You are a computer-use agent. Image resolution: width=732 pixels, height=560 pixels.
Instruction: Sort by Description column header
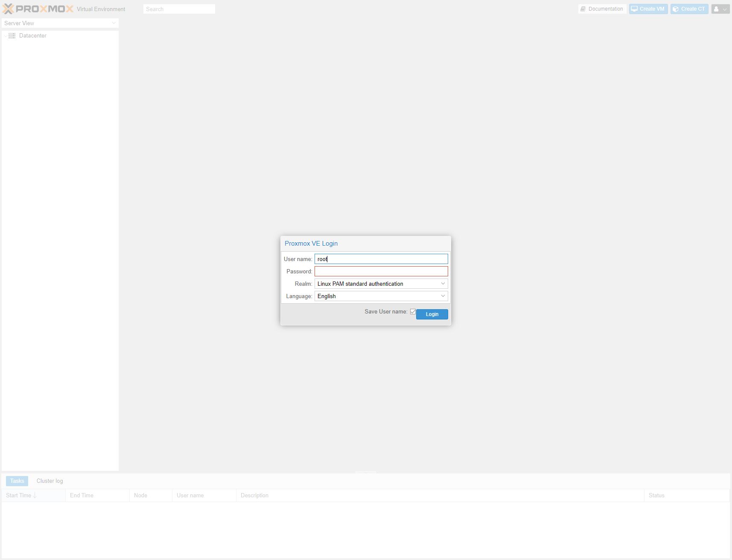[x=440, y=496]
